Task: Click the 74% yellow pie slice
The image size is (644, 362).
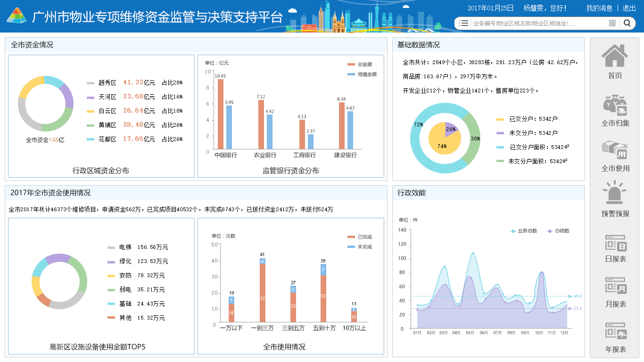Action: click(x=442, y=141)
